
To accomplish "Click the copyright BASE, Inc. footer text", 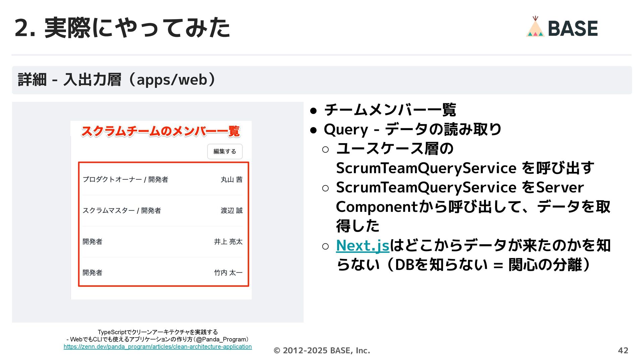I will point(322,350).
